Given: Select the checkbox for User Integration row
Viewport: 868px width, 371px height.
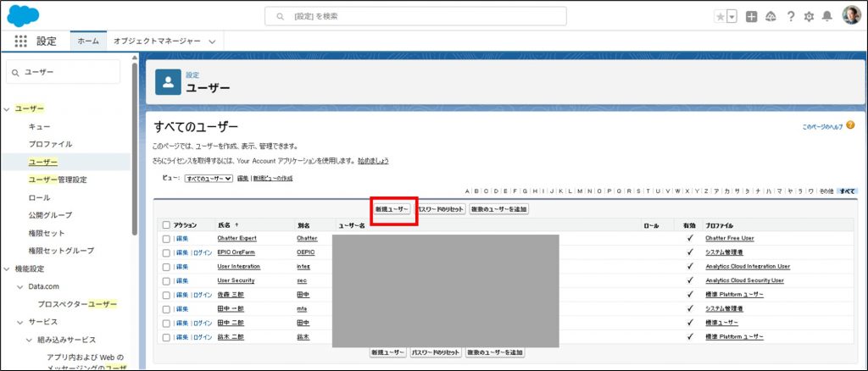Looking at the screenshot, I should pyautogui.click(x=166, y=267).
